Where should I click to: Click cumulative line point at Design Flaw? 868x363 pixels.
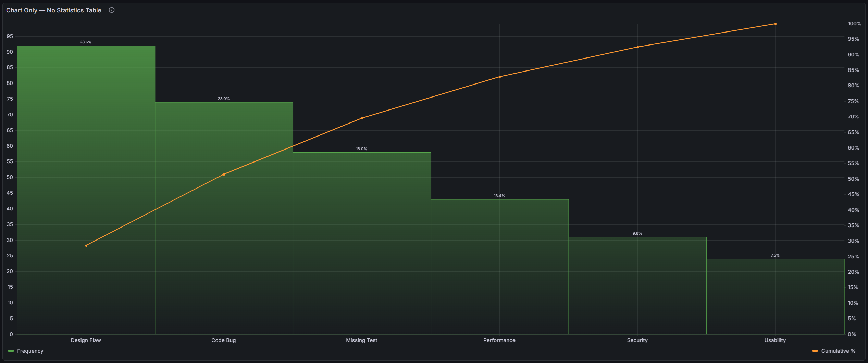tap(86, 246)
